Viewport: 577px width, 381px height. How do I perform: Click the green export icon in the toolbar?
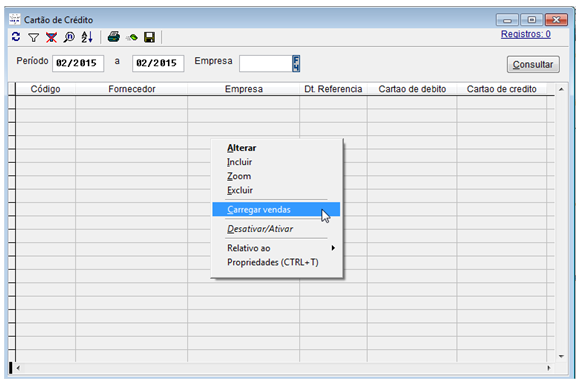[x=132, y=38]
